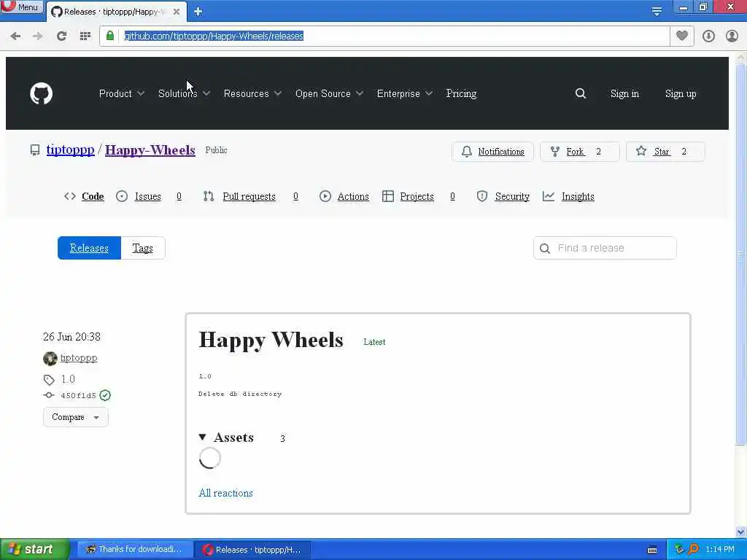The width and height of the screenshot is (747, 560).
Task: Click the green verified commit check icon
Action: tap(105, 395)
